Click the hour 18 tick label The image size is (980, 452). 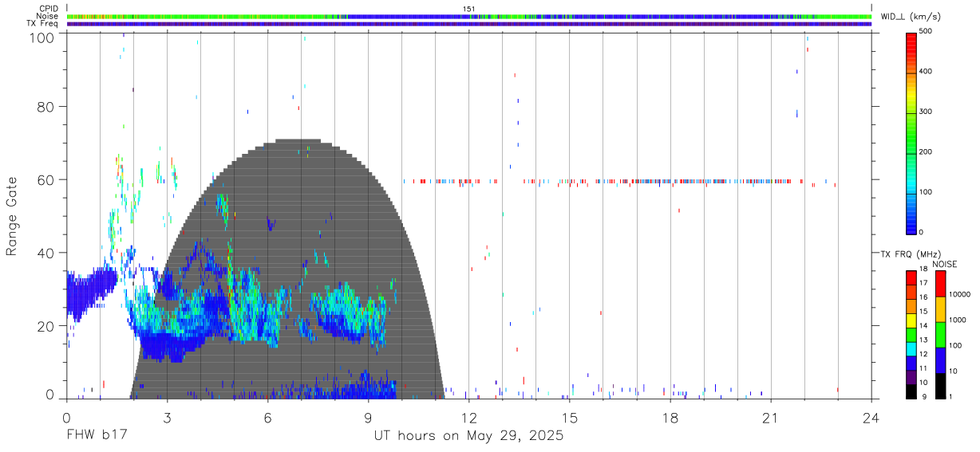coord(670,417)
